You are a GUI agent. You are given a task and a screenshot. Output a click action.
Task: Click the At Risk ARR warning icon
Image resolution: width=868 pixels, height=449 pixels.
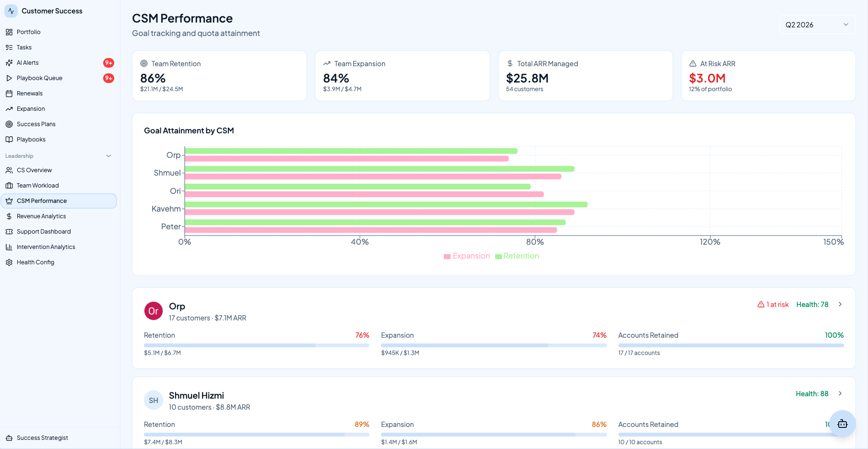[693, 63]
